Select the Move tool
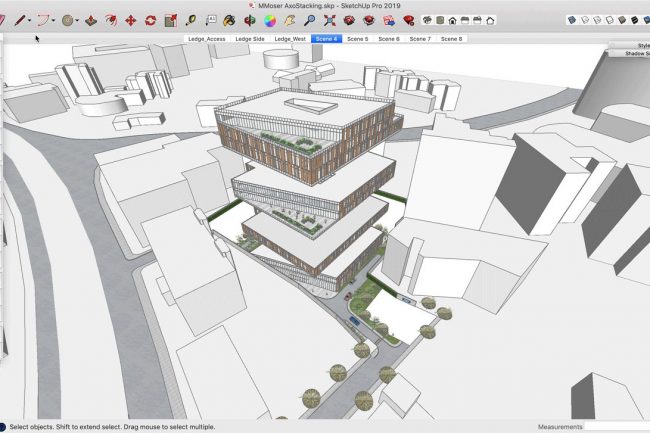 pos(130,20)
